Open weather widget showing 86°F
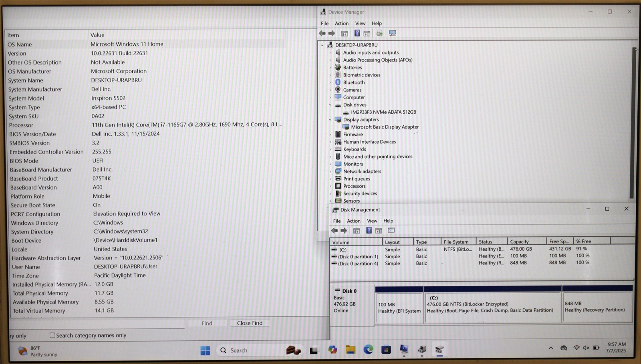 click(38, 351)
